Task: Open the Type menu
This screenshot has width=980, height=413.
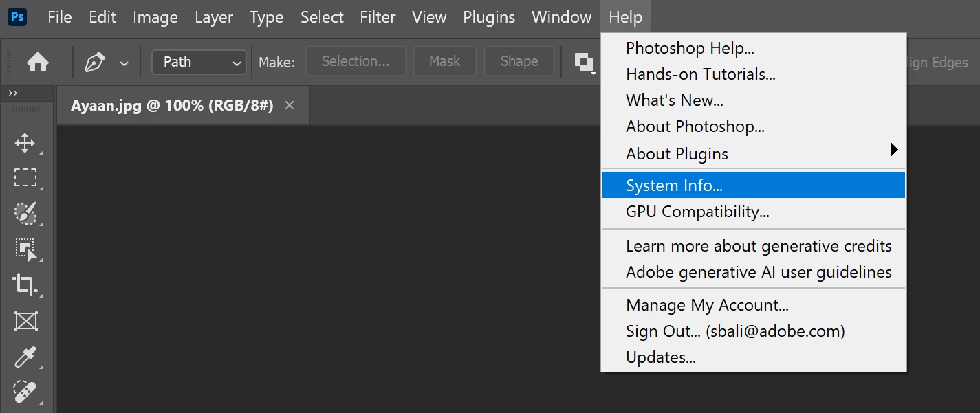Action: (x=267, y=17)
